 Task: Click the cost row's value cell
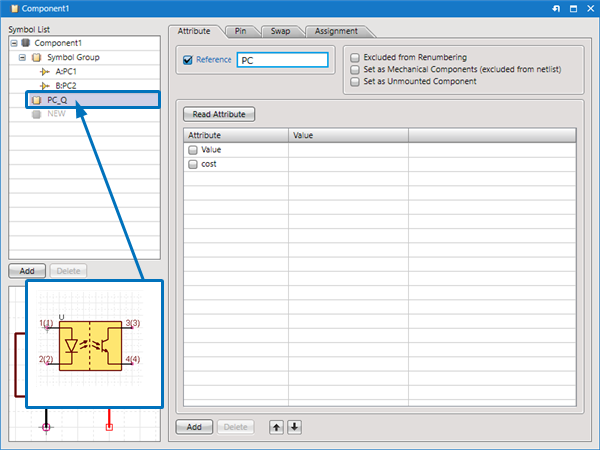tap(348, 164)
